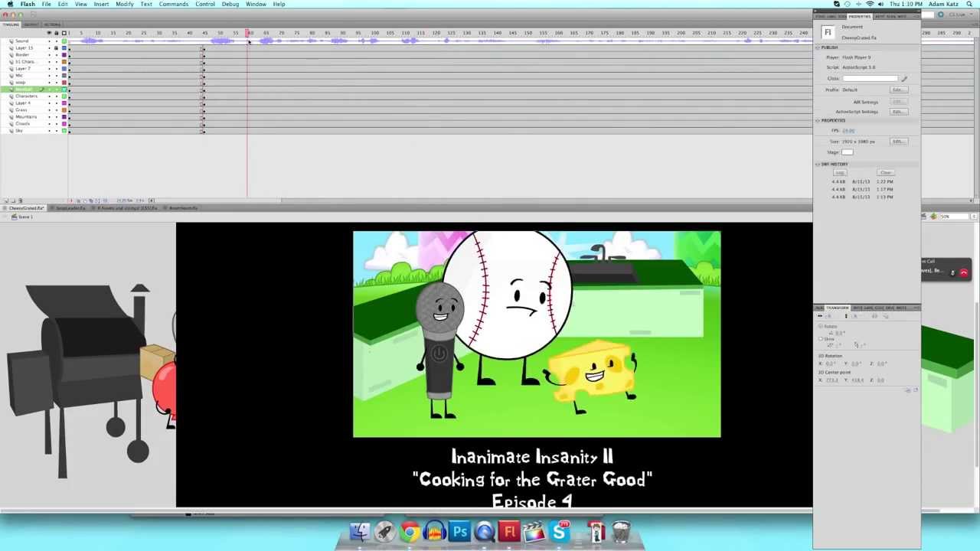Open Spotlight search magnifier in menu bar
The height and width of the screenshot is (551, 980).
point(970,4)
